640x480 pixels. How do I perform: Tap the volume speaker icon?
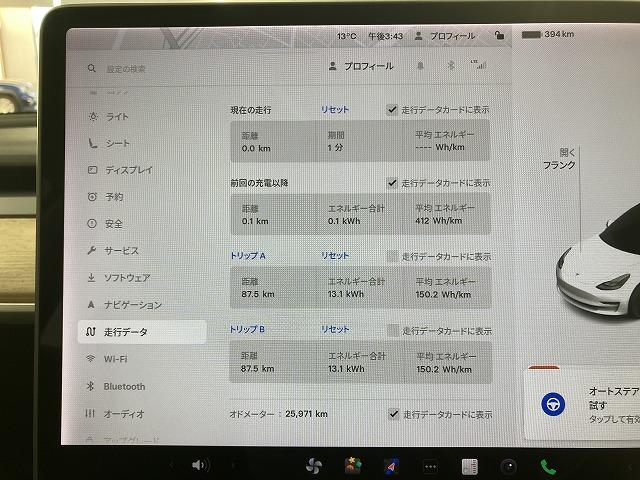click(200, 465)
